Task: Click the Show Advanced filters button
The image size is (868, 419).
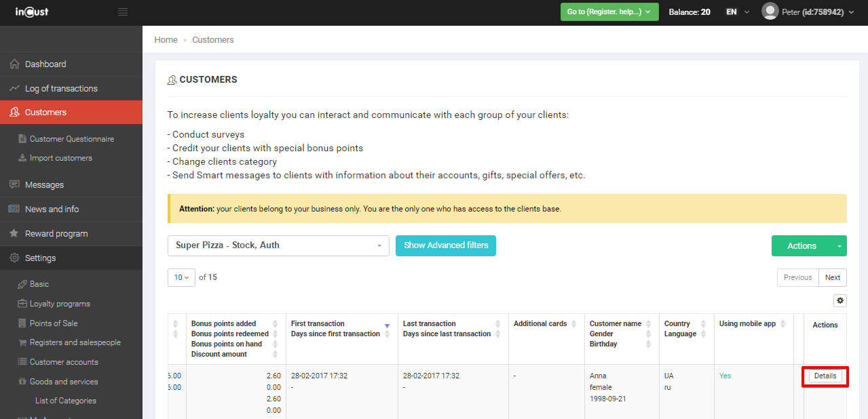Action: [x=446, y=245]
